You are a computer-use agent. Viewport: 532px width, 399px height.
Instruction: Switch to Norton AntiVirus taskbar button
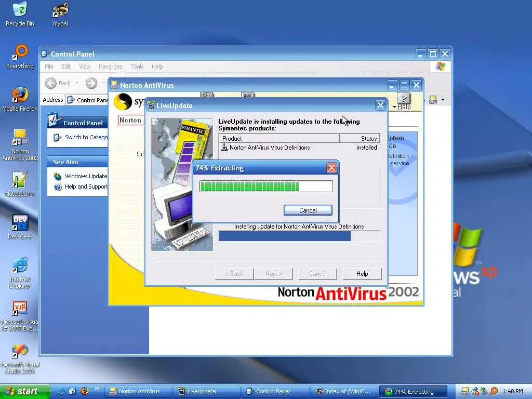[137, 391]
